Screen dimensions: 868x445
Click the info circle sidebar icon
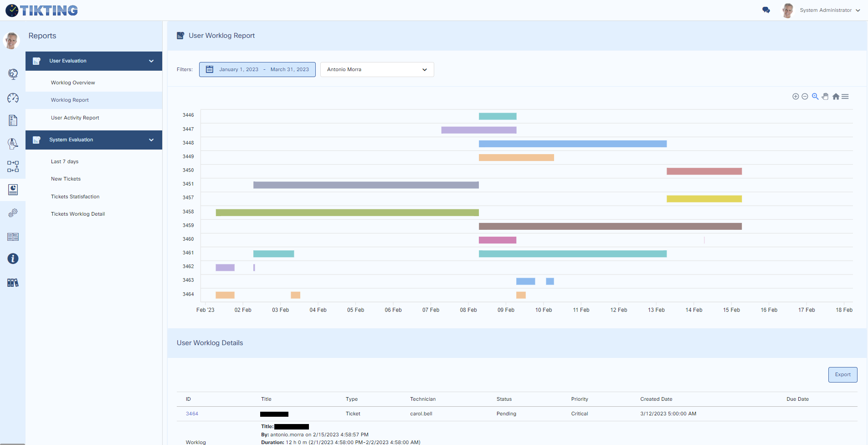pyautogui.click(x=13, y=259)
